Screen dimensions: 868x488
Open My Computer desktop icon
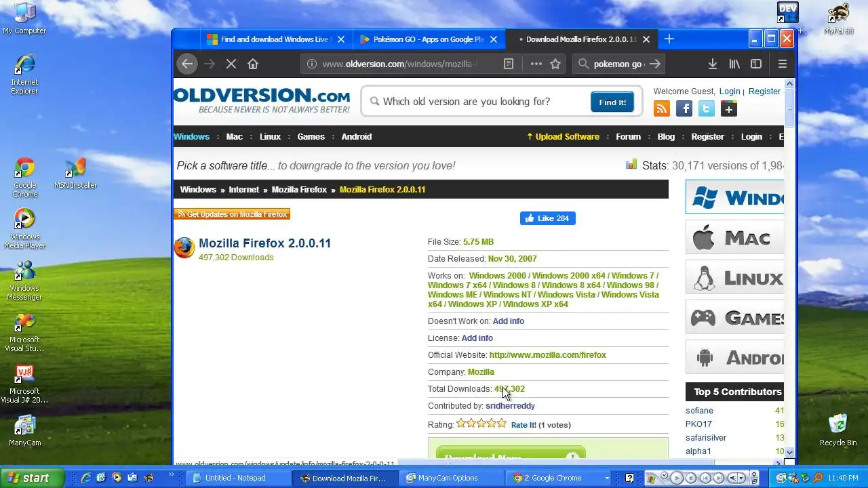tap(24, 18)
